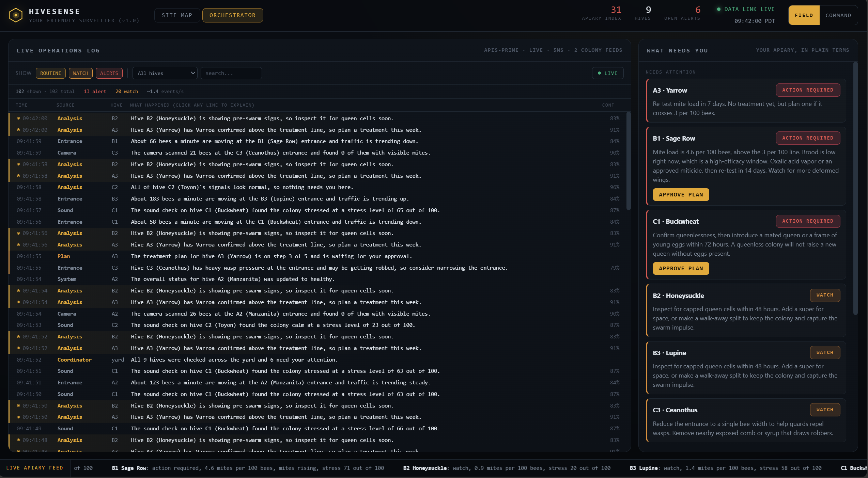Explain the 09:41:59 B1 entrance log line
Viewport: 868px width, 478px height.
[317, 141]
